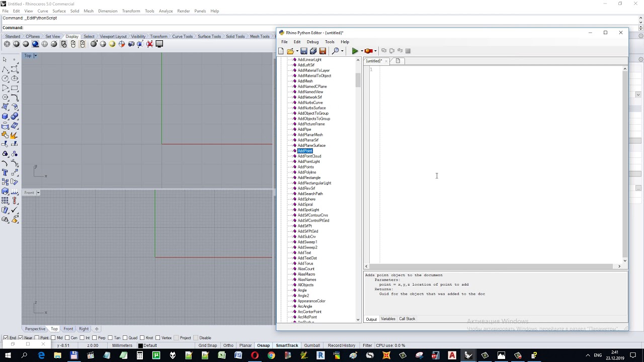Open Debug menu in Python Editor
This screenshot has height=362, width=644.
click(x=312, y=42)
